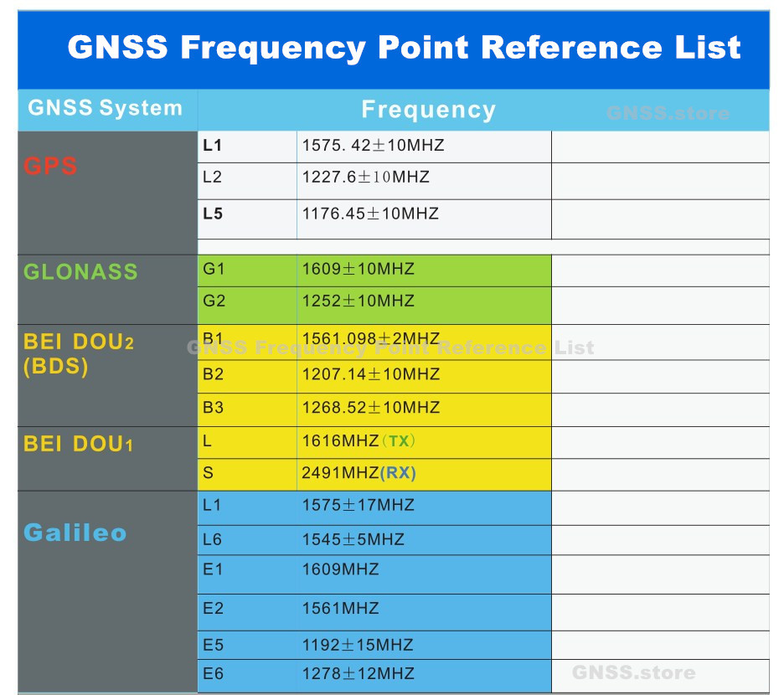The image size is (784, 695).
Task: Open the Frequency column header
Action: (x=428, y=109)
